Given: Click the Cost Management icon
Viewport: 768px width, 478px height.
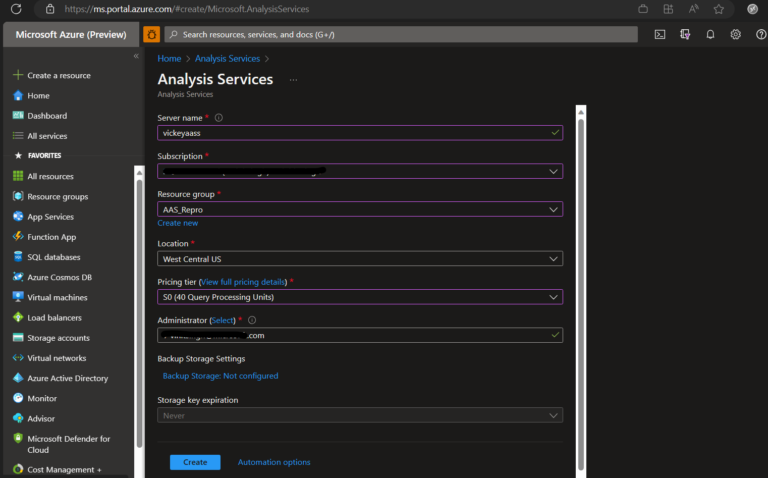Looking at the screenshot, I should point(18,469).
